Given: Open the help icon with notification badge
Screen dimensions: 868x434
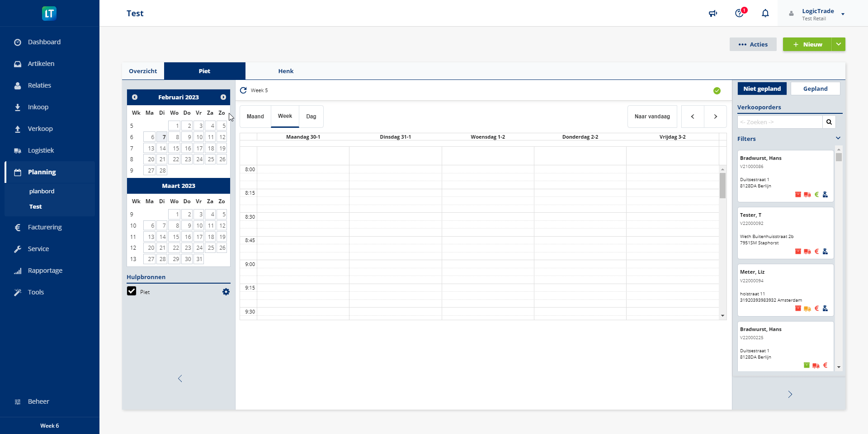Looking at the screenshot, I should pos(739,14).
